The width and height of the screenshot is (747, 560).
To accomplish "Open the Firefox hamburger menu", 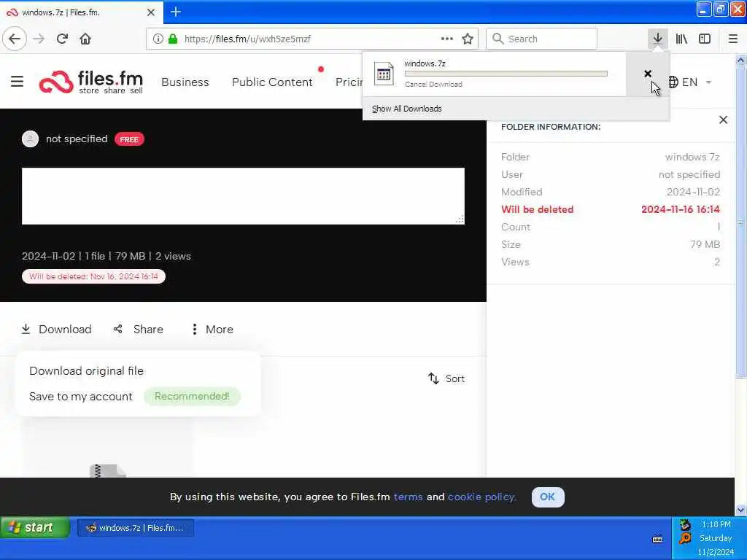I will tap(732, 39).
